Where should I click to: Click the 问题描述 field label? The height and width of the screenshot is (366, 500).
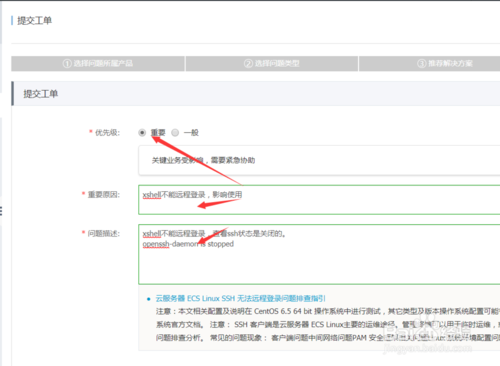point(104,233)
